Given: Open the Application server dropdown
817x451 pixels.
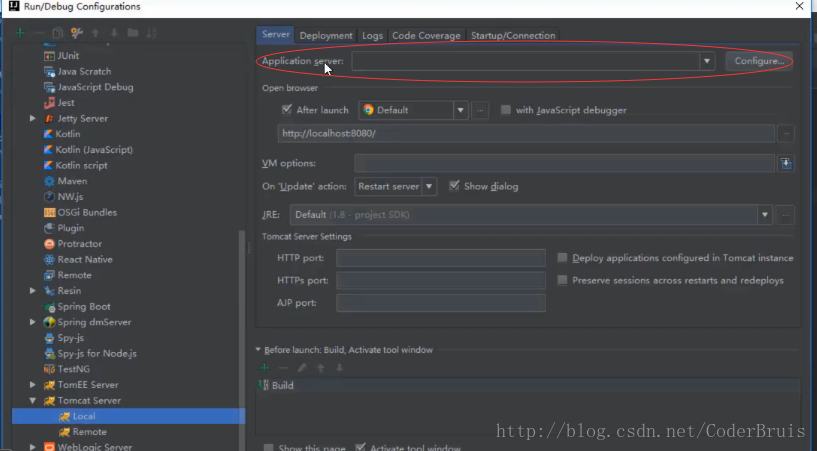Looking at the screenshot, I should click(707, 61).
